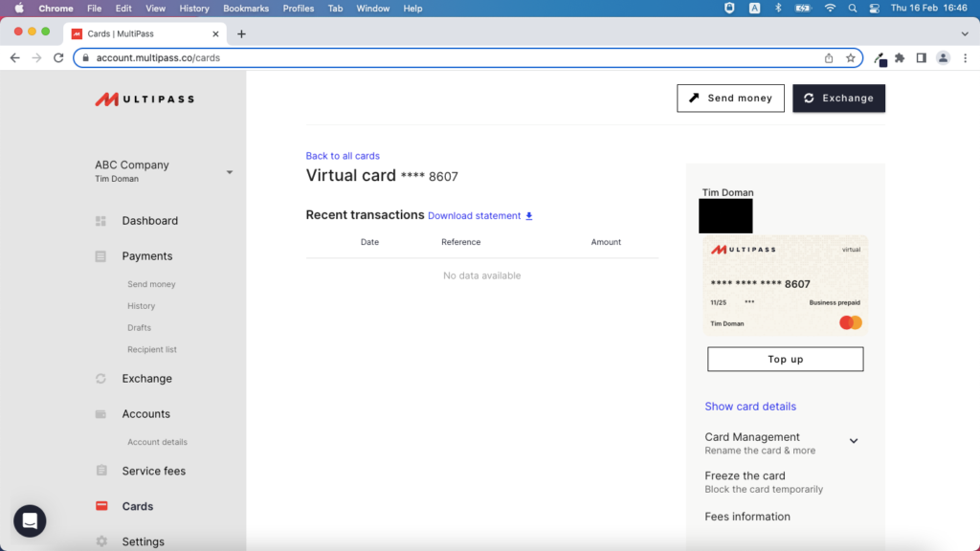Viewport: 980px width, 551px height.
Task: Click the Dashboard icon in sidebar
Action: click(100, 221)
